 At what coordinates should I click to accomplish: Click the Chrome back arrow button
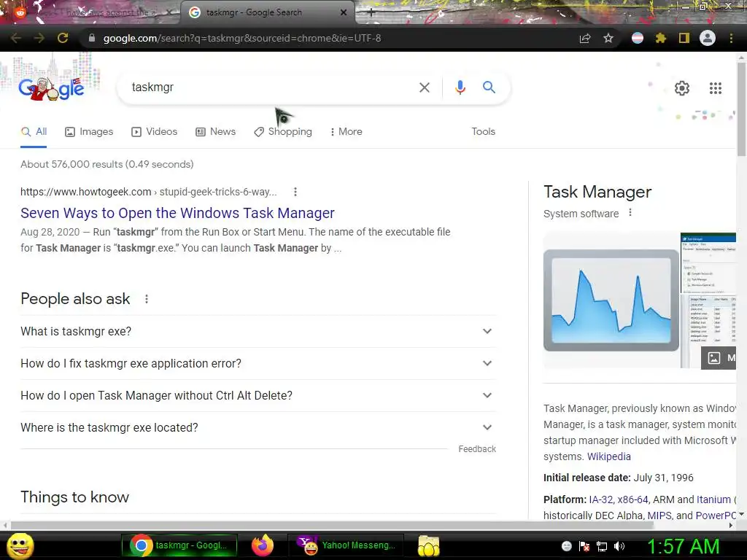tap(16, 38)
